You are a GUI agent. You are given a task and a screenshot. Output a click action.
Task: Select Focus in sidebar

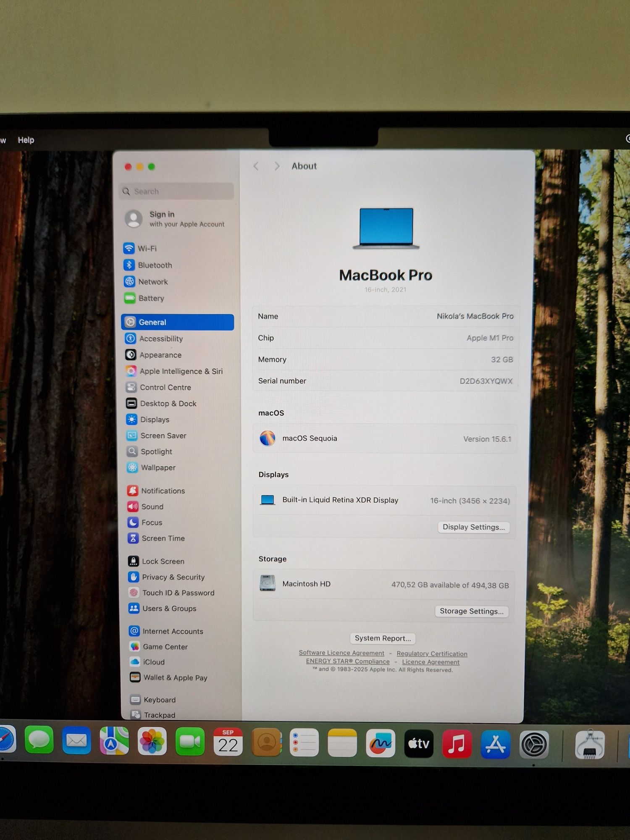[x=145, y=522]
